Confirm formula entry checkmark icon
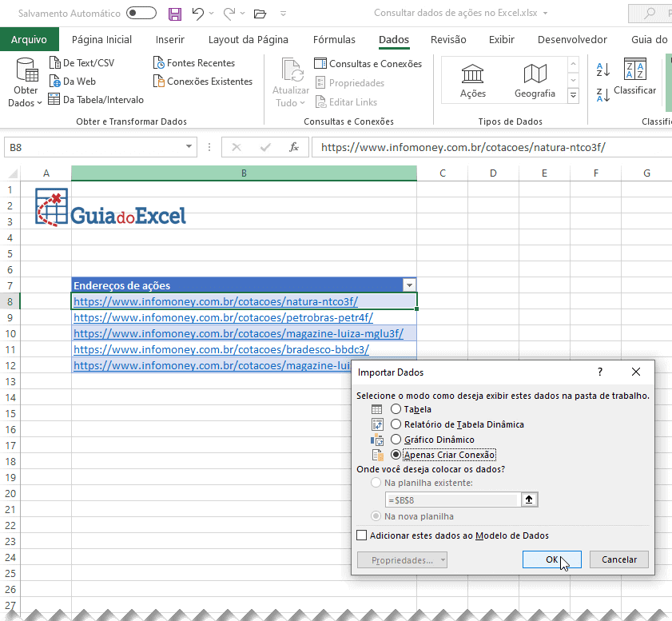 click(x=265, y=147)
